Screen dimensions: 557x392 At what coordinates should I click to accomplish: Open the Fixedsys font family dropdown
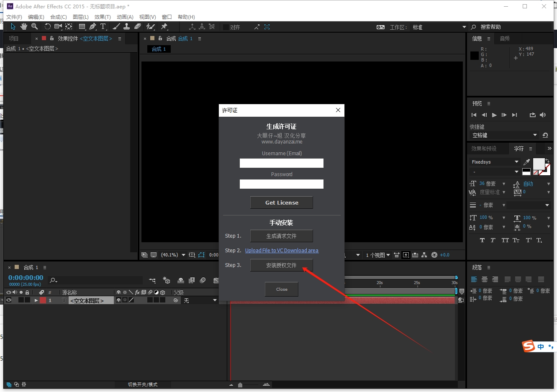tap(494, 162)
